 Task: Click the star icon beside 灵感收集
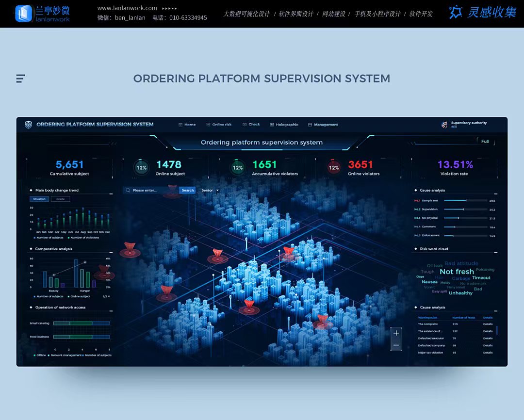455,13
